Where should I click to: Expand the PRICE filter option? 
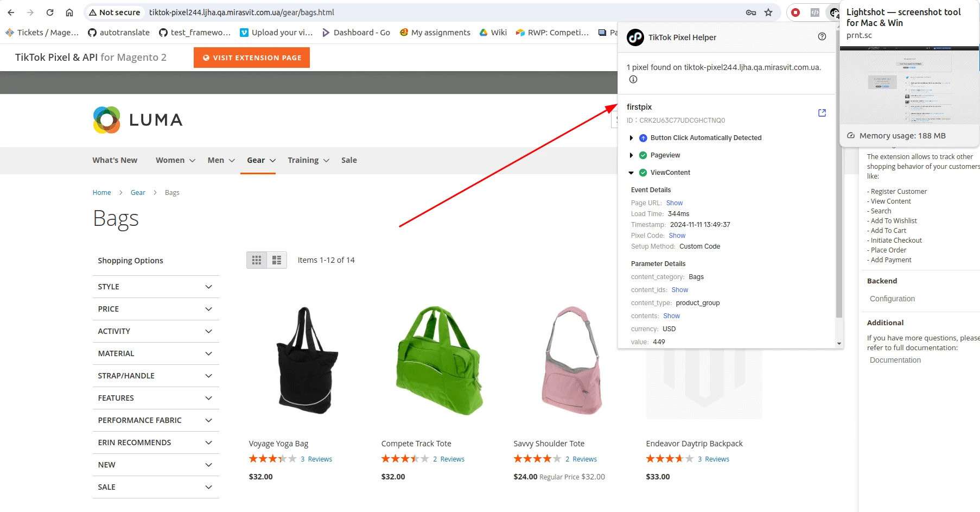(156, 309)
